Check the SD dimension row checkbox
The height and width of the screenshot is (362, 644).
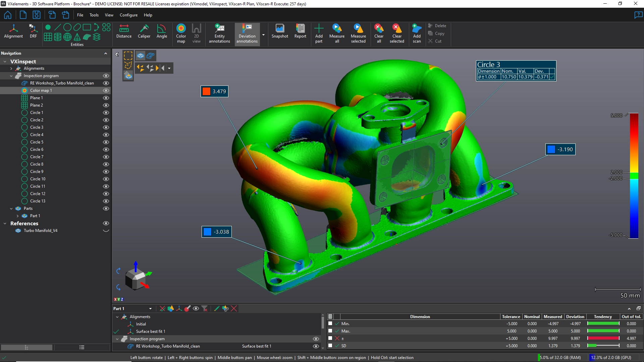point(330,346)
